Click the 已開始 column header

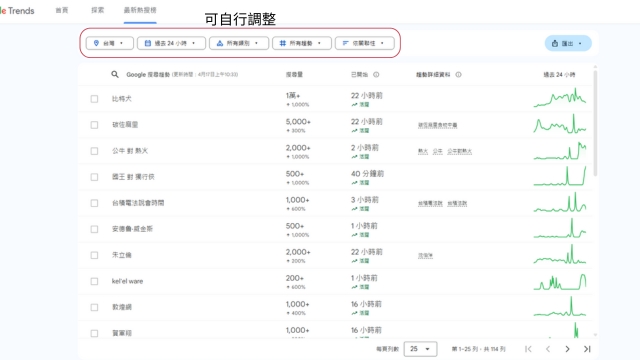(359, 75)
